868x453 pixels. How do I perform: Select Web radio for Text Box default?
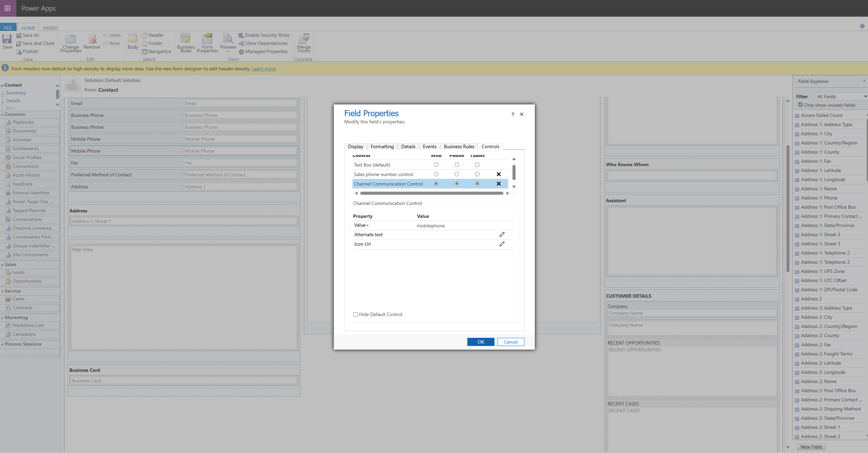[x=436, y=165]
